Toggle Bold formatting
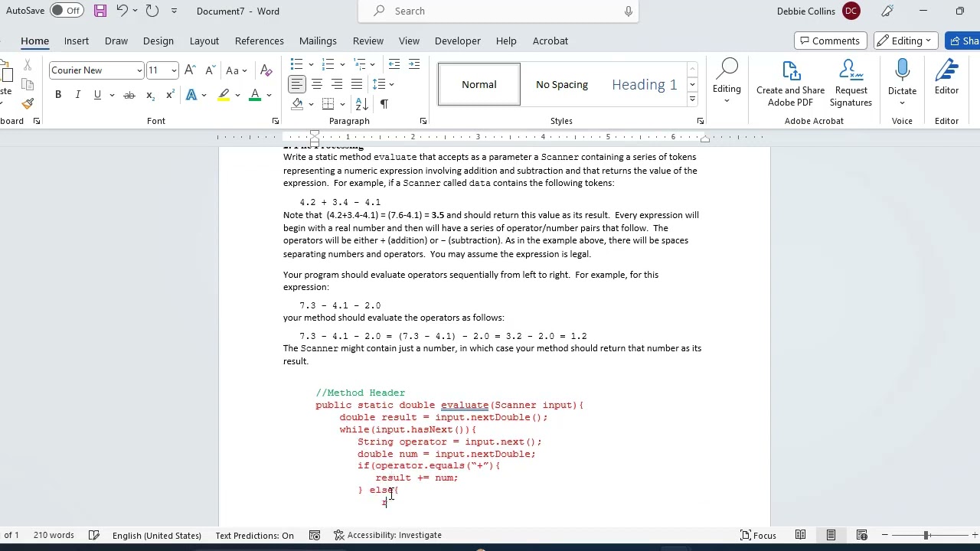Viewport: 980px width, 551px height. (x=57, y=95)
